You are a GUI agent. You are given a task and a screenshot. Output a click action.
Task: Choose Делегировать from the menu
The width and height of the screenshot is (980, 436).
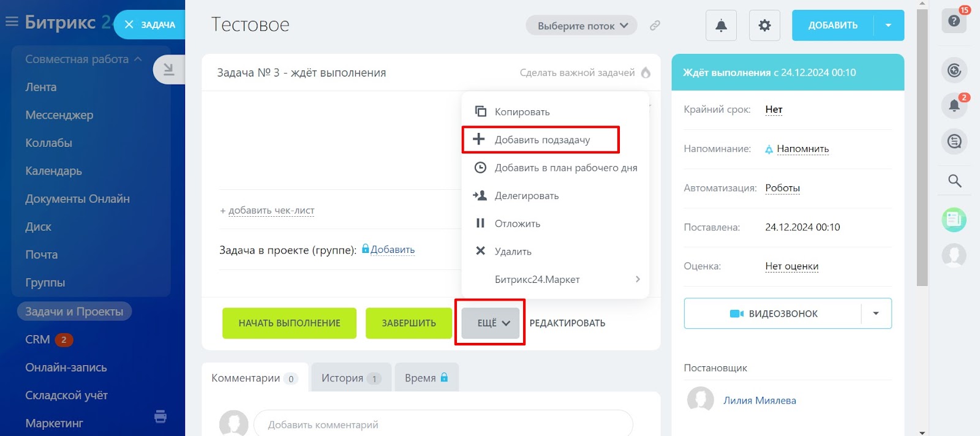[526, 196]
